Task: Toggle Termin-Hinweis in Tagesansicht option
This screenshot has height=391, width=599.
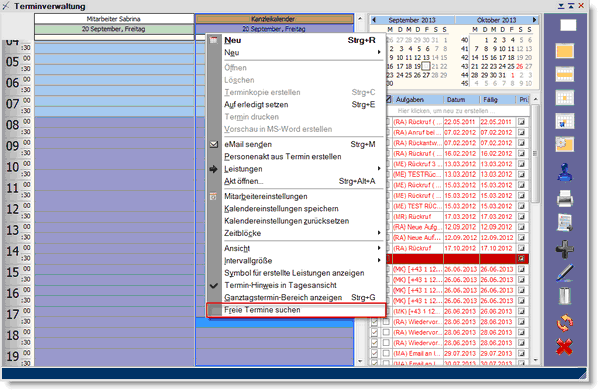Action: 280,285
